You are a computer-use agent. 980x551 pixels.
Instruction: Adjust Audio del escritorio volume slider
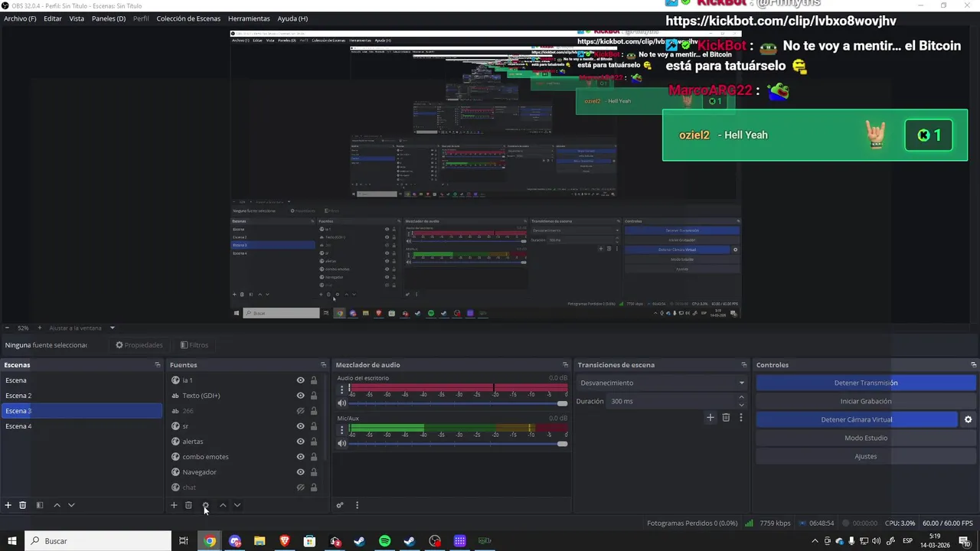tap(456, 403)
